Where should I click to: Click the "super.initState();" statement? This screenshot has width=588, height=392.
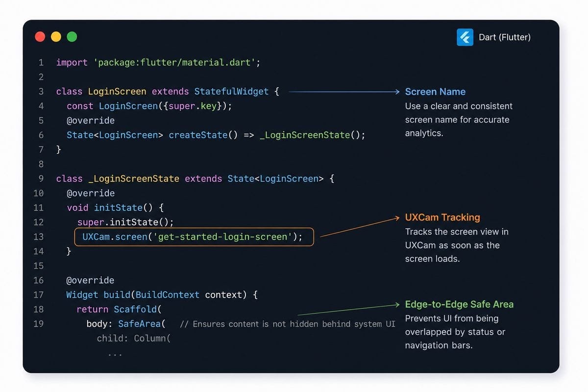click(x=126, y=222)
